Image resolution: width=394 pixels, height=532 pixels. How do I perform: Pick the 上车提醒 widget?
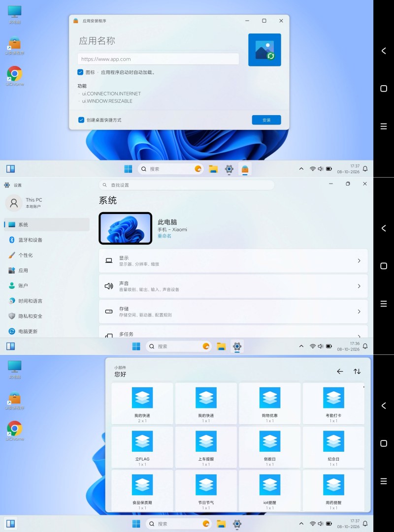tap(206, 447)
